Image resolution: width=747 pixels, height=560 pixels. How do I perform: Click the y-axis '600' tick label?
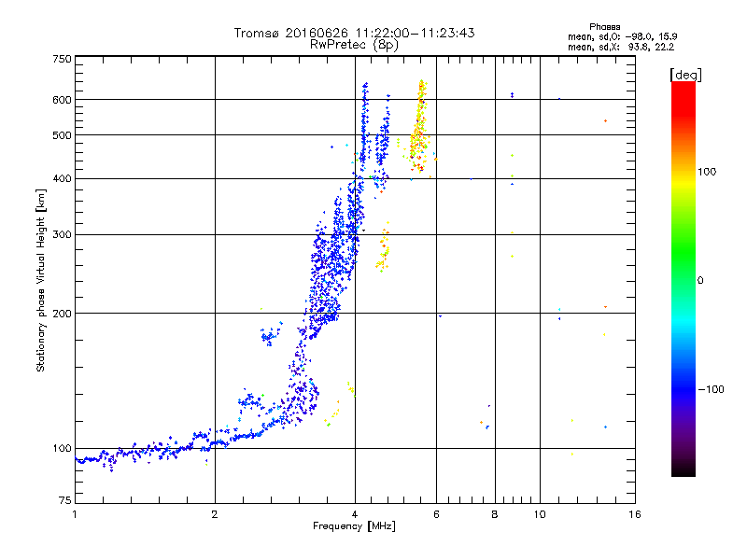[62, 100]
